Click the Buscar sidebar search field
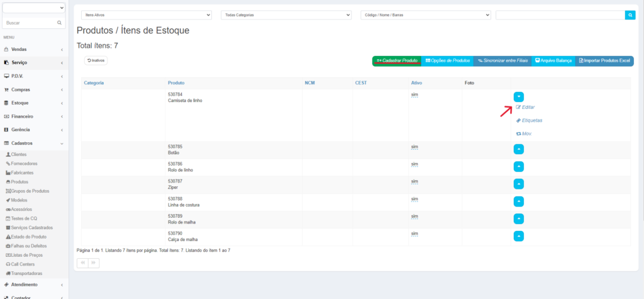This screenshot has width=644, height=299. coord(30,23)
